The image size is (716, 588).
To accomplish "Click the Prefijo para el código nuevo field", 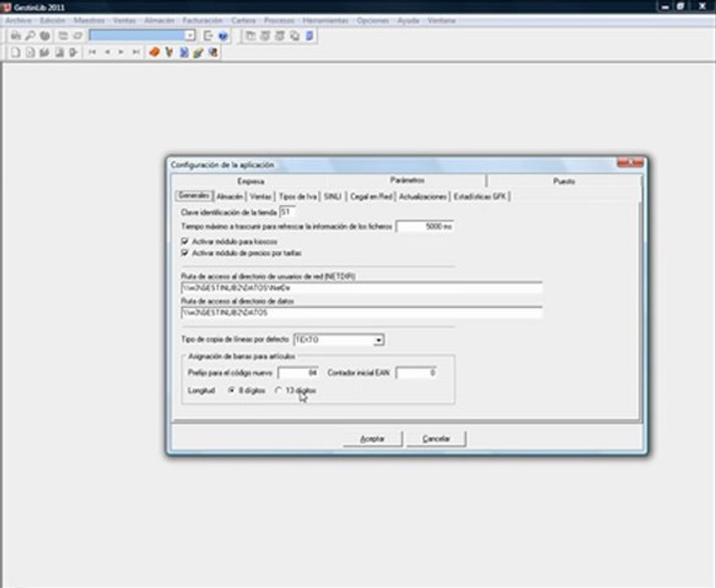I will pyautogui.click(x=298, y=373).
